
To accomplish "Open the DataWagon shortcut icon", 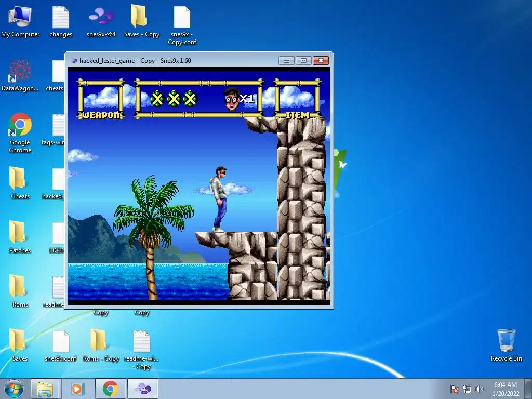I will [x=20, y=75].
